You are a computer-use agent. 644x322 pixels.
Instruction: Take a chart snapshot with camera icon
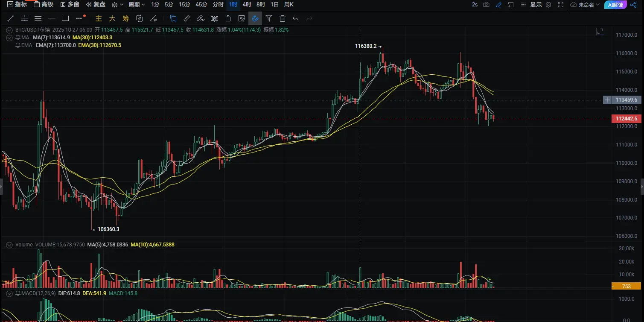pos(486,5)
